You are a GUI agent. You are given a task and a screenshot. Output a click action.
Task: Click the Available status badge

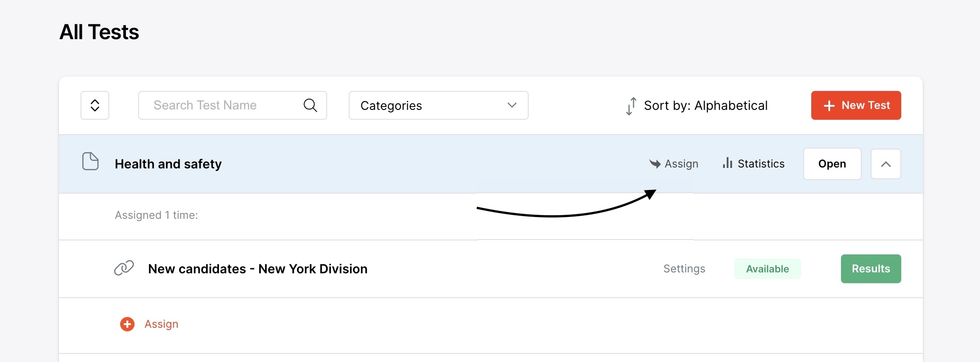tap(767, 269)
